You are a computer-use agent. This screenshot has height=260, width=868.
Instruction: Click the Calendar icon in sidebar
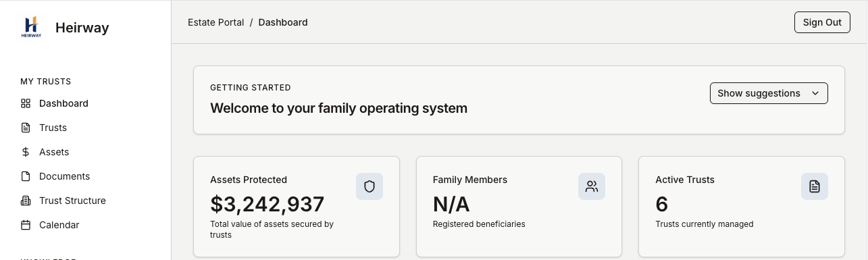pyautogui.click(x=26, y=225)
